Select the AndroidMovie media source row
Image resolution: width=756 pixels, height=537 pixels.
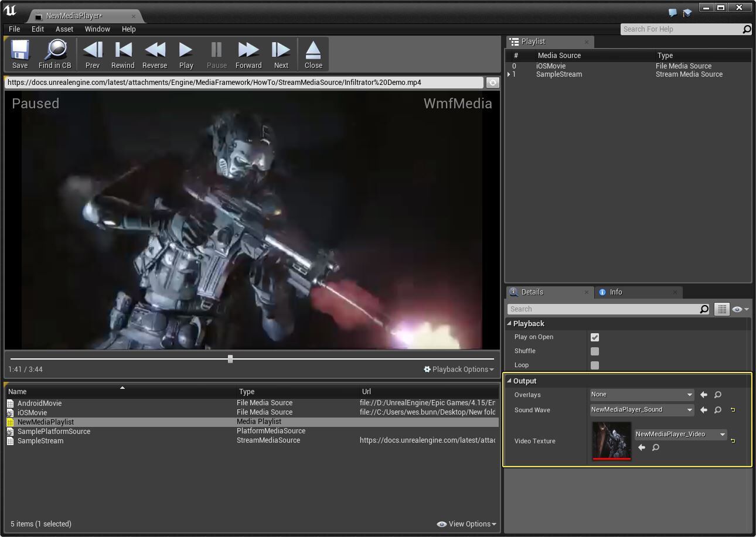[x=39, y=403]
